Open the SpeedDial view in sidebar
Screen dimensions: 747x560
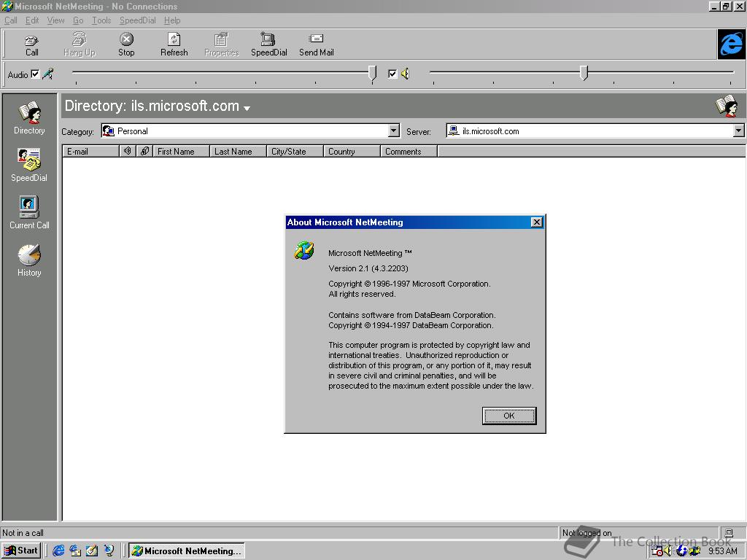(29, 166)
